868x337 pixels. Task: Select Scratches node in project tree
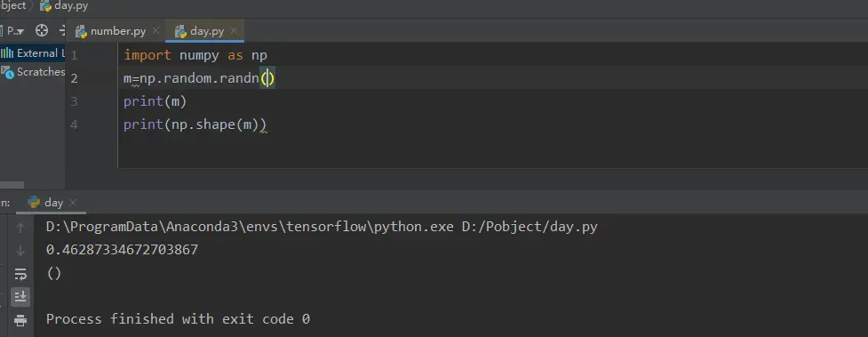pyautogui.click(x=32, y=71)
